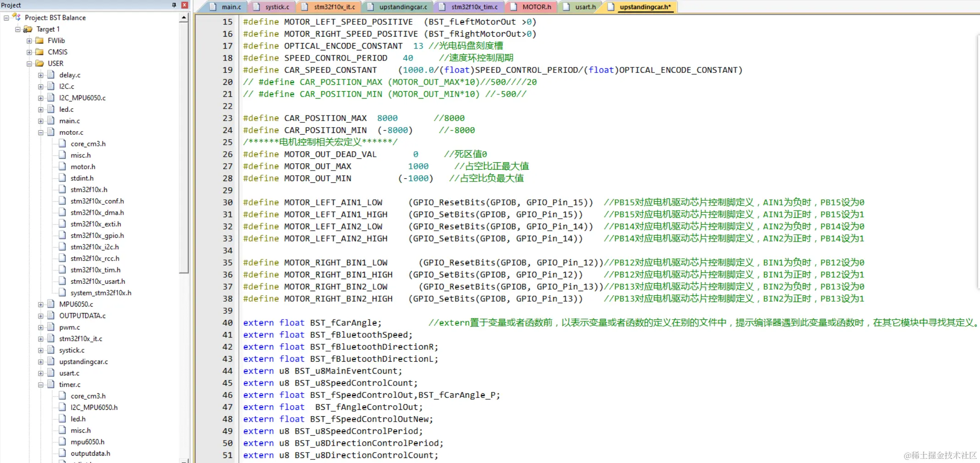
Task: Collapse the timer.c include list
Action: [41, 385]
